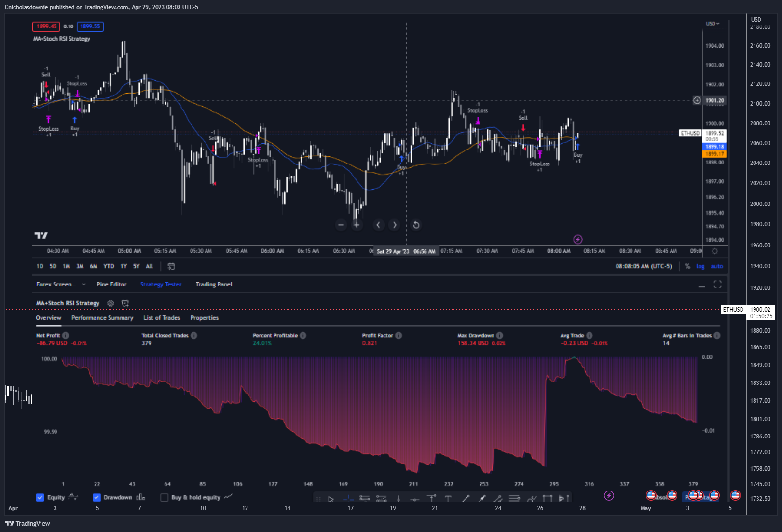The height and width of the screenshot is (532, 782).
Task: Open the Pine Editor tab
Action: click(111, 285)
